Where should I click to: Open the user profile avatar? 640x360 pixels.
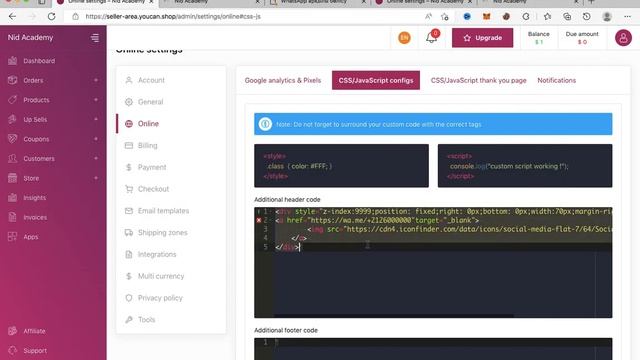click(x=623, y=38)
